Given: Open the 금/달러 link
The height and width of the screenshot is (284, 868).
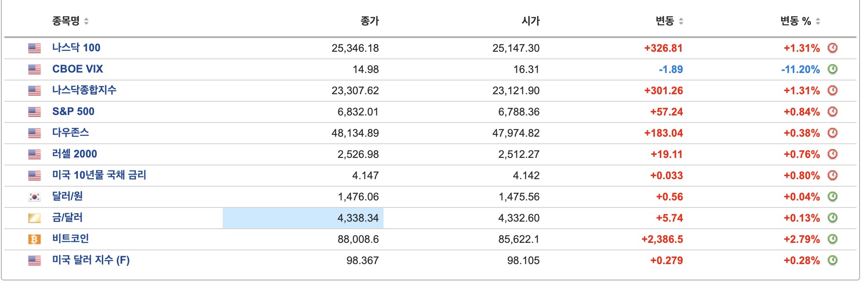Looking at the screenshot, I should pyautogui.click(x=67, y=218).
